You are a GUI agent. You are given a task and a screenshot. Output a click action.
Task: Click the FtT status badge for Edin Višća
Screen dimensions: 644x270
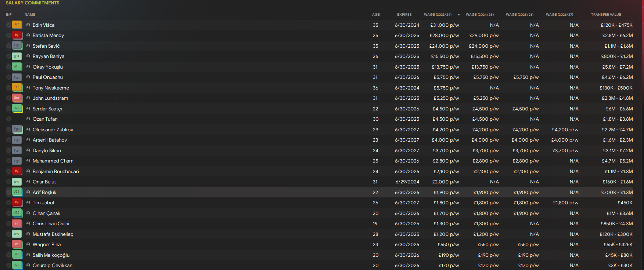17,25
